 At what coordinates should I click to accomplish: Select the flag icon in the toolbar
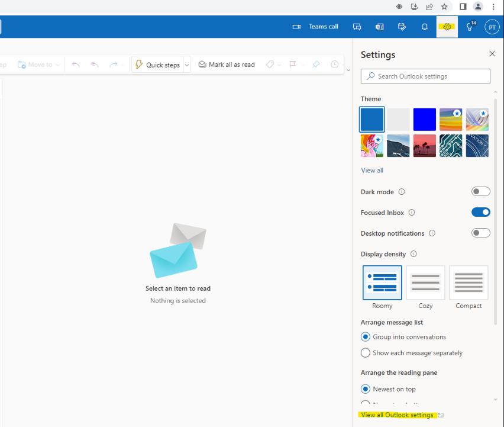point(292,65)
